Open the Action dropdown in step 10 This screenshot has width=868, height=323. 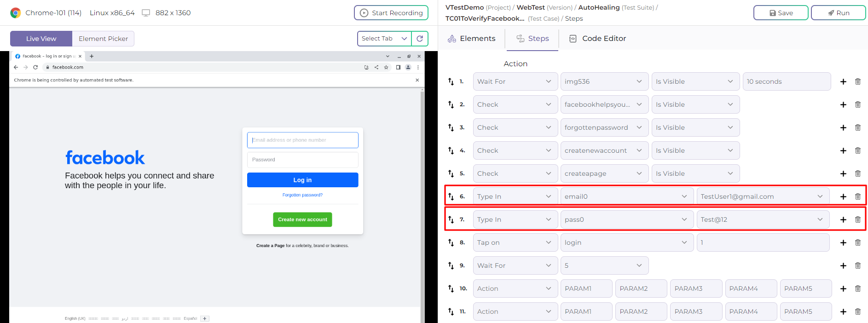click(515, 288)
